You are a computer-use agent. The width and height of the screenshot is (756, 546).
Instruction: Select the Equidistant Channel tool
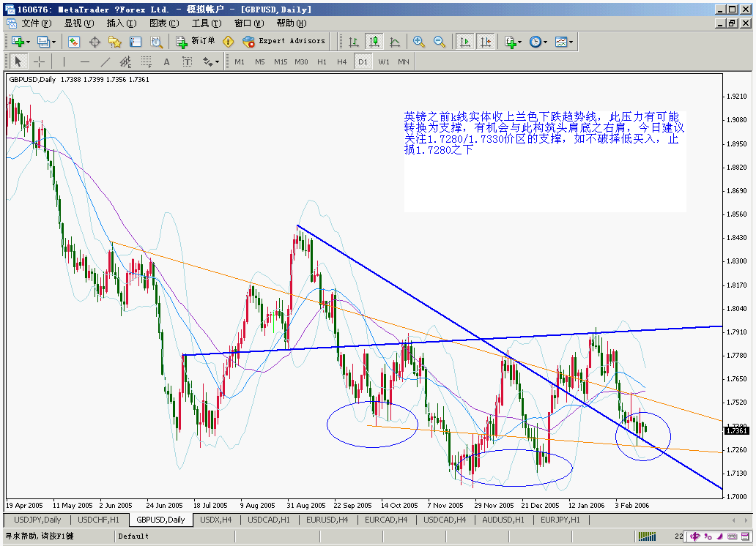[125, 61]
